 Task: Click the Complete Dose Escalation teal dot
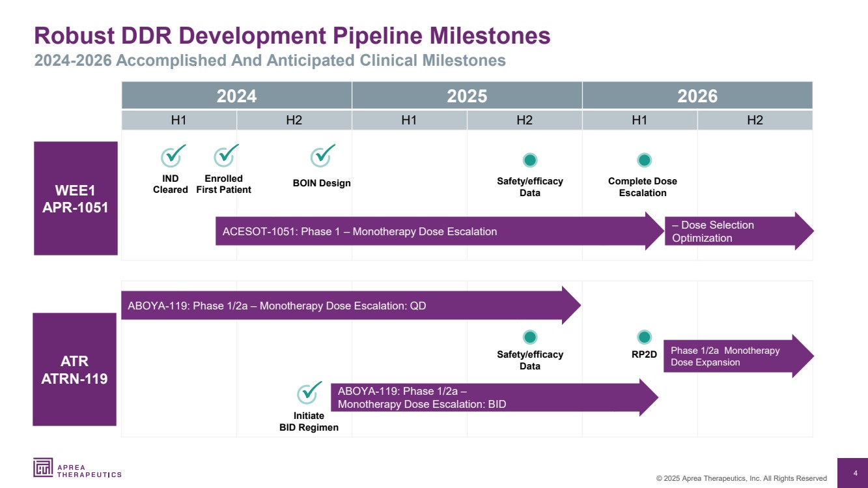644,160
